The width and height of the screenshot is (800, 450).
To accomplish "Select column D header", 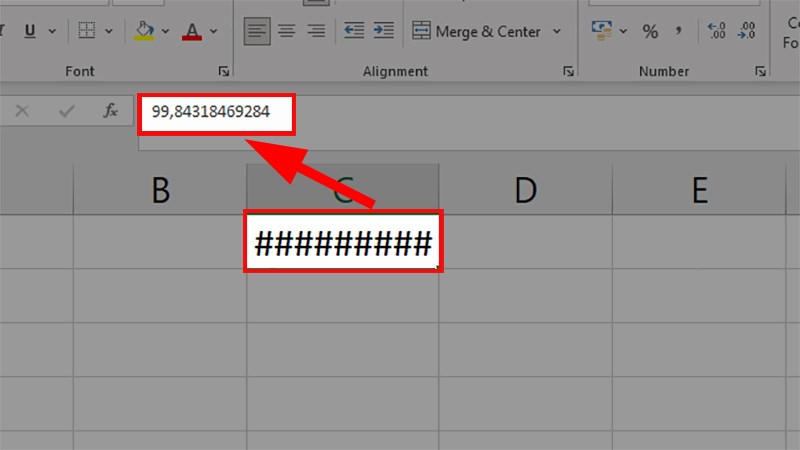I will click(x=525, y=189).
